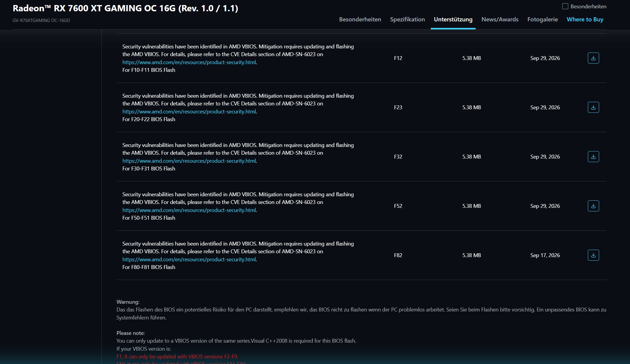630x364 pixels.
Task: Click the 'Please note:' heading
Action: [131, 333]
